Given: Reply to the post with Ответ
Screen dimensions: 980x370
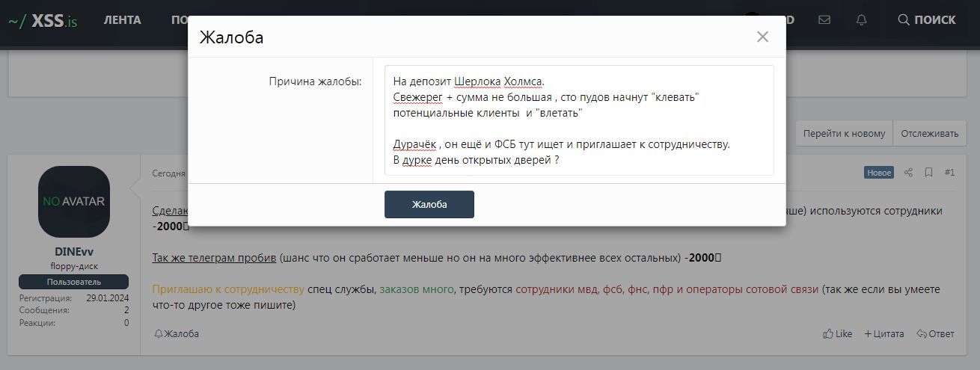Looking at the screenshot, I should pyautogui.click(x=935, y=334).
